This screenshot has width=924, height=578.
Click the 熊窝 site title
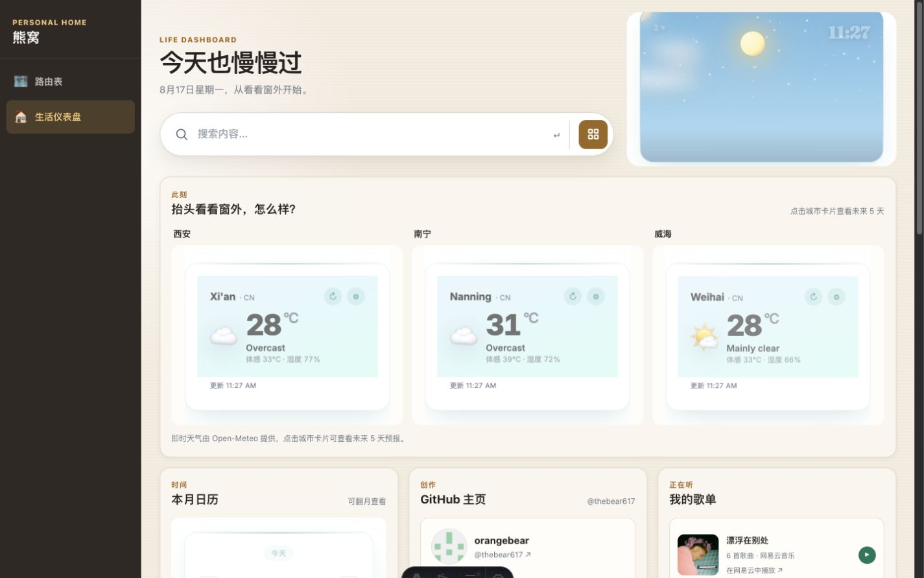pyautogui.click(x=26, y=38)
